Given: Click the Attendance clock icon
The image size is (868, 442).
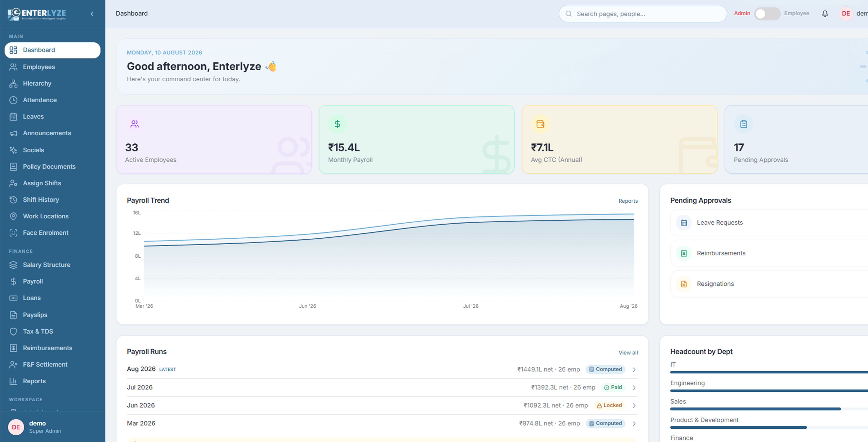Looking at the screenshot, I should click(x=13, y=100).
